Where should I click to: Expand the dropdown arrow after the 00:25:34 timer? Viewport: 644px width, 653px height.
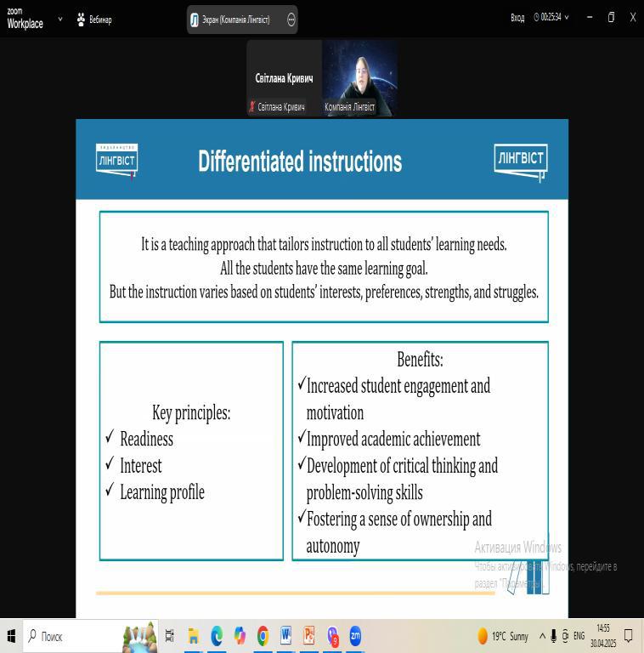tap(567, 18)
